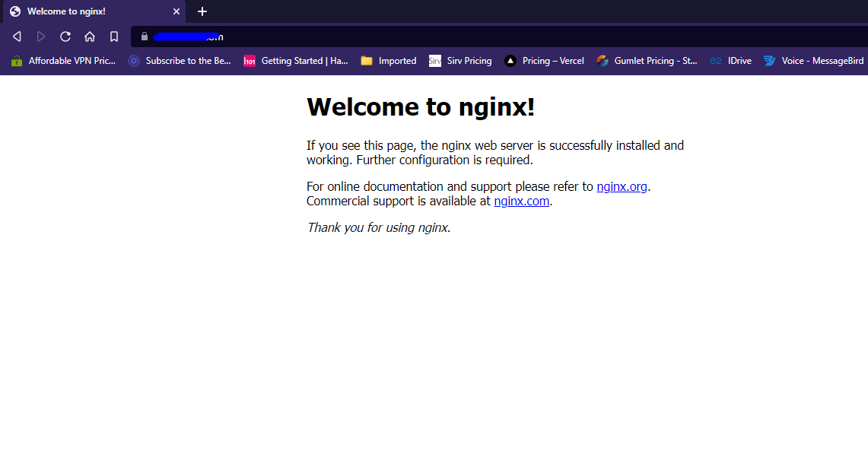
Task: Open the IDrive bookmark
Action: tap(731, 61)
